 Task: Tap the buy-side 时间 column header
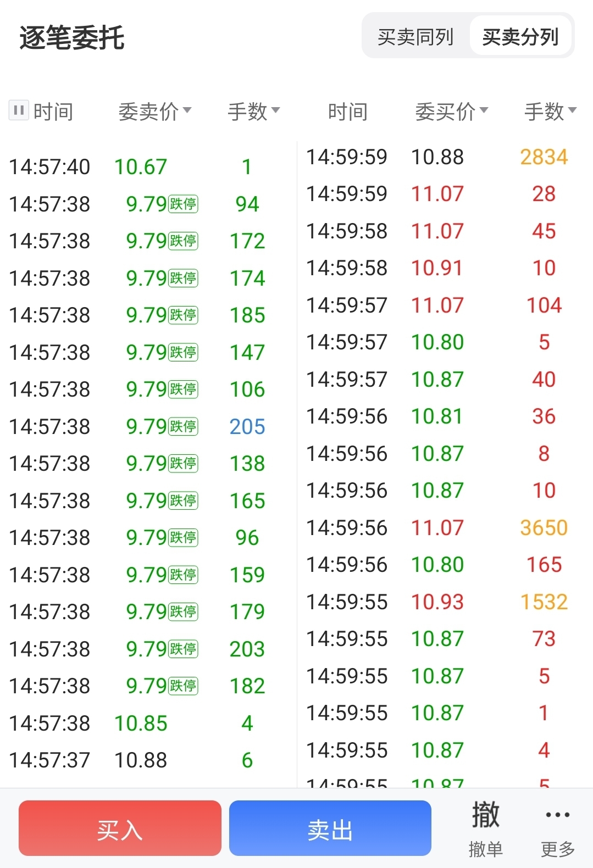coord(347,112)
